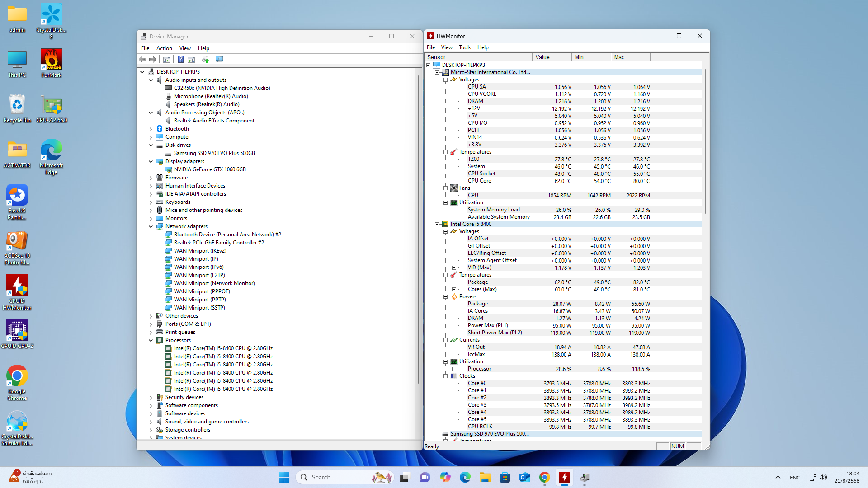868x488 pixels.
Task: Click the Help icon in Device Manager toolbar
Action: pyautogui.click(x=180, y=59)
